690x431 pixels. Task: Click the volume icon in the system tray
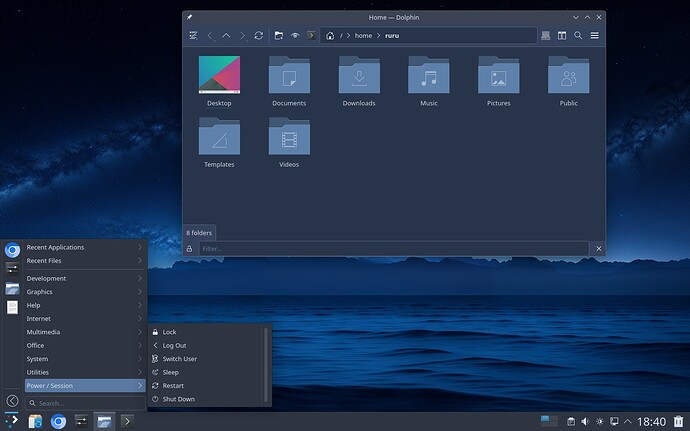(x=585, y=421)
